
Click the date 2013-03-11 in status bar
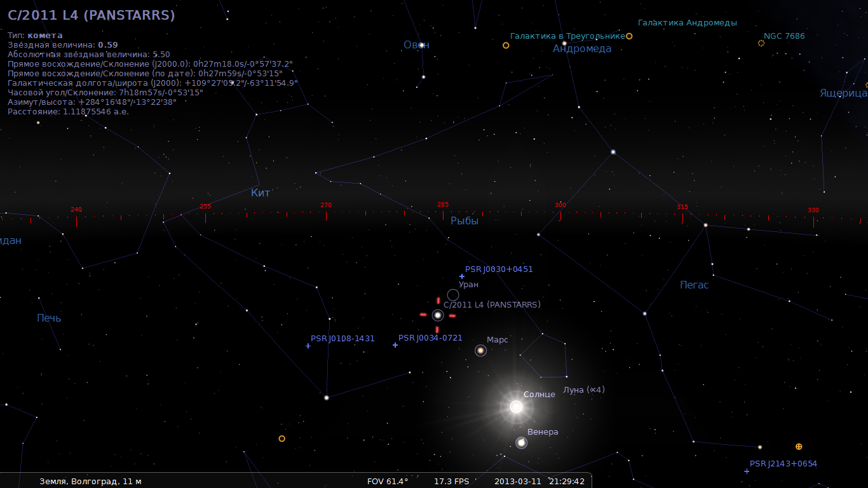(517, 481)
